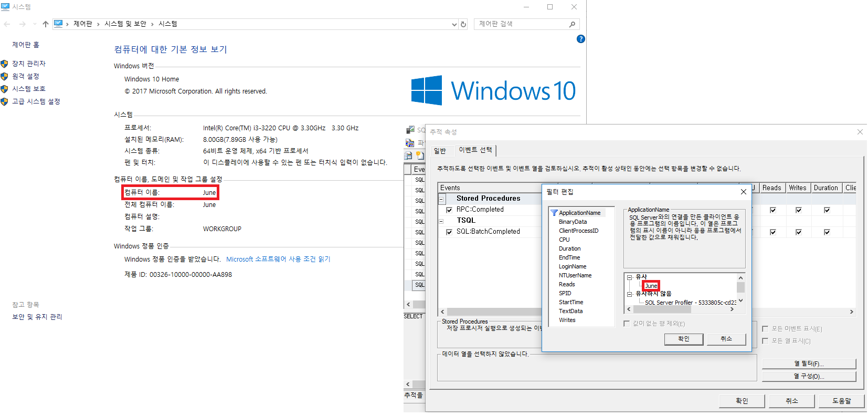Expand breadcrumb arrow after 시스템 및 보안

[152, 24]
